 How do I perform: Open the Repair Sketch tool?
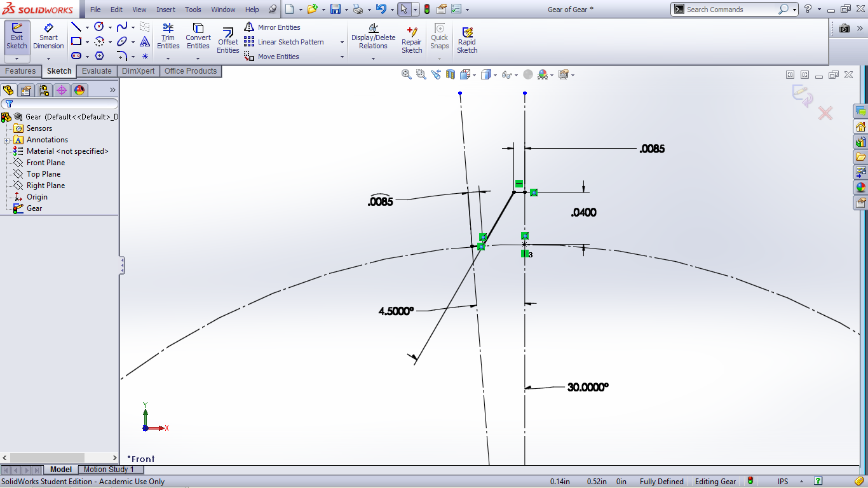(411, 41)
